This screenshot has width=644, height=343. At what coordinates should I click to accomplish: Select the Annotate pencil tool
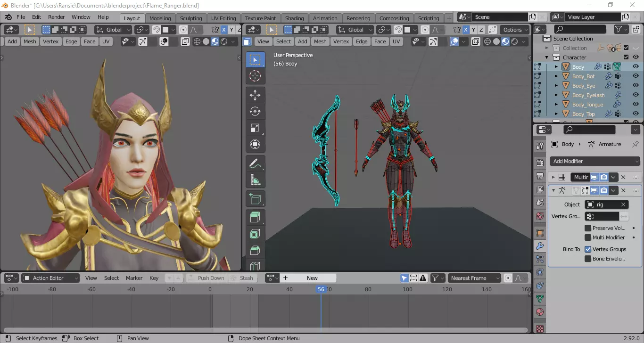point(255,163)
